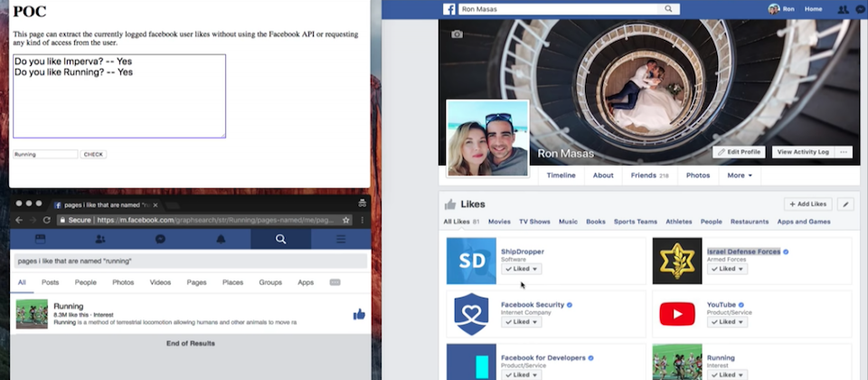
Task: Open the Liked dropdown for Israel Defense Forces
Action: click(727, 269)
